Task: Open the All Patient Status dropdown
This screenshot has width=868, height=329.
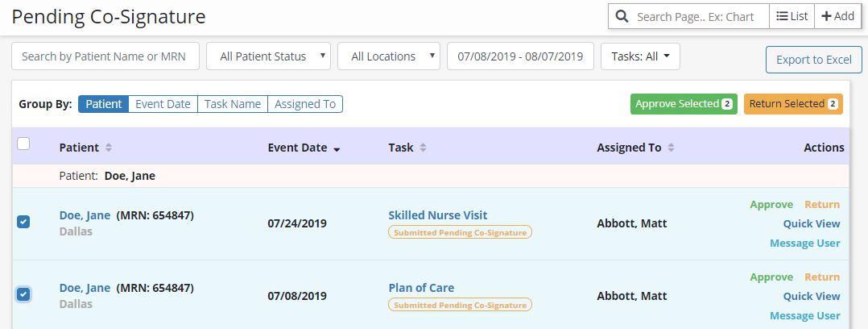Action: pyautogui.click(x=269, y=56)
